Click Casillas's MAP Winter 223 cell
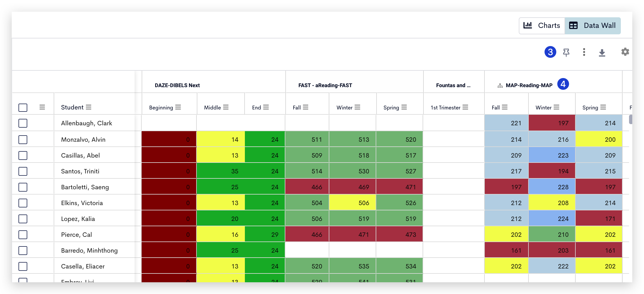 552,155
